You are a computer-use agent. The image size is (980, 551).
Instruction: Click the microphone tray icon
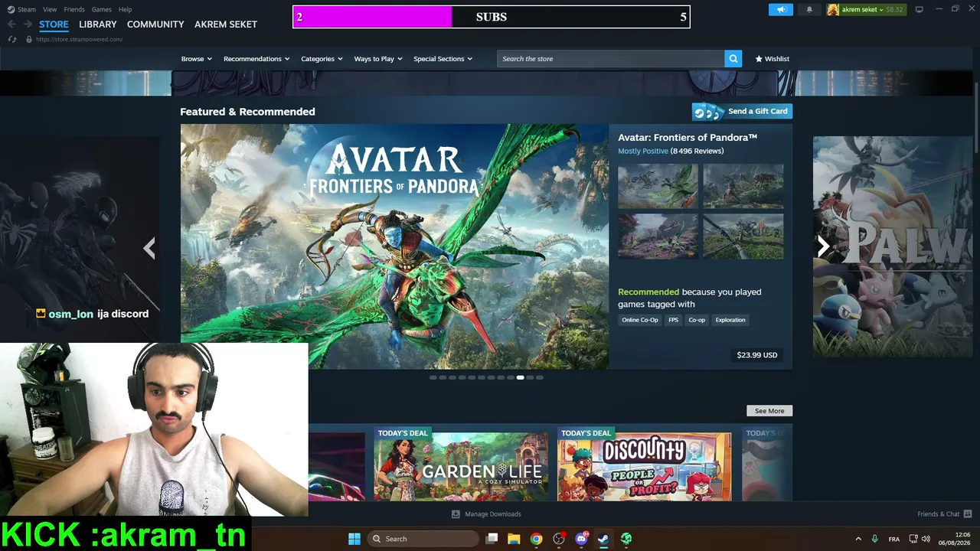point(874,539)
